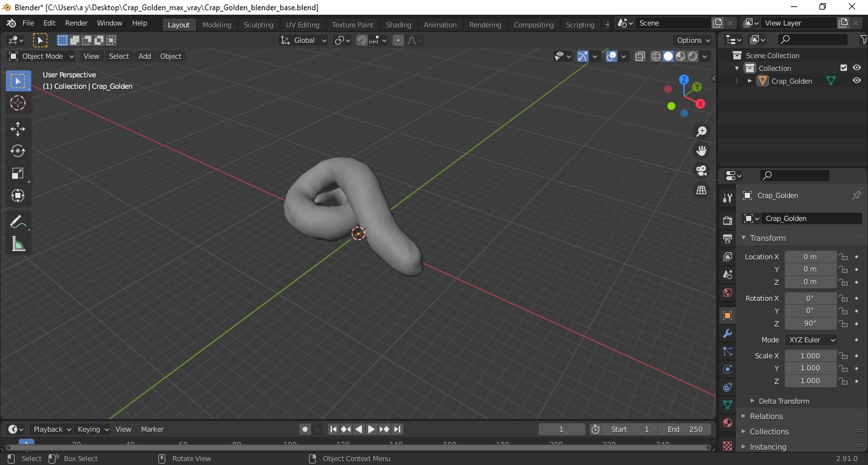
Task: Expand the Delta Transform panel
Action: click(x=784, y=401)
